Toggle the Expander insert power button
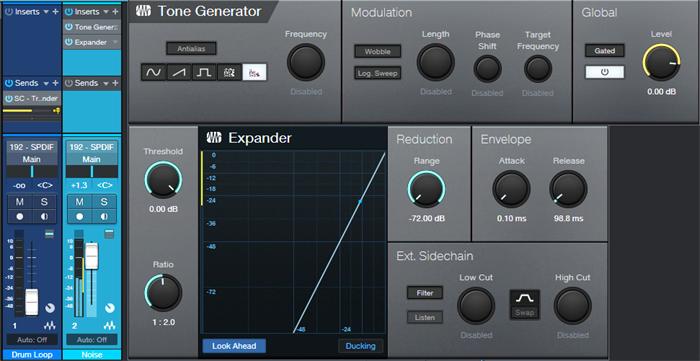 [x=68, y=42]
